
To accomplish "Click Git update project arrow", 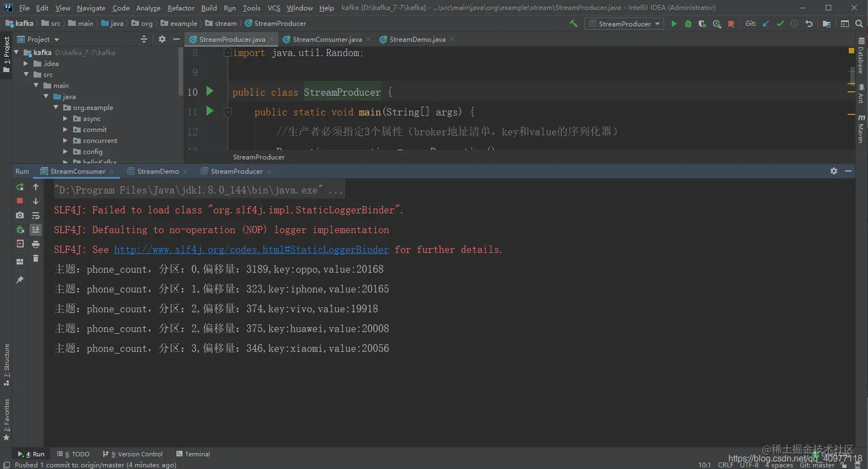I will click(x=766, y=24).
